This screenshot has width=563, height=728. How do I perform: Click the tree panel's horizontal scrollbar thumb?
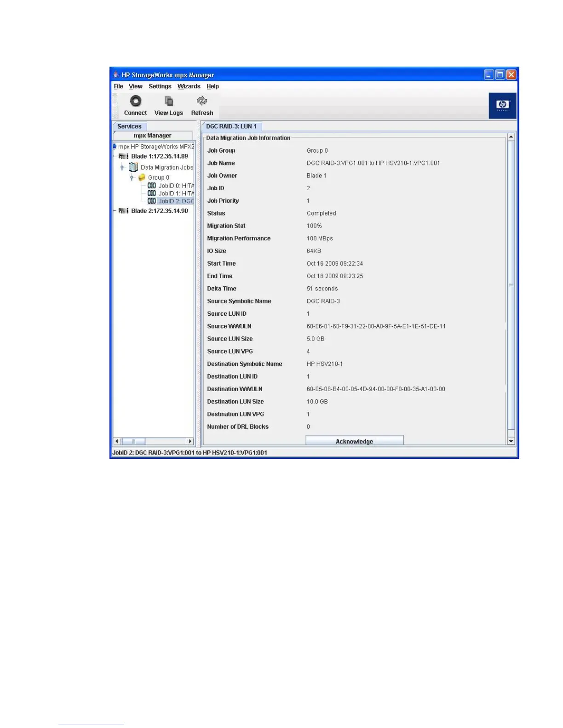pos(134,441)
